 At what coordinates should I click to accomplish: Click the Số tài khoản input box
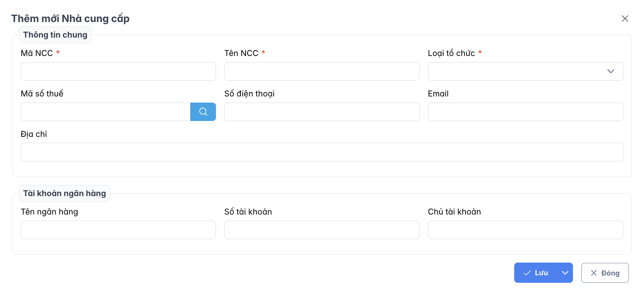(x=322, y=230)
